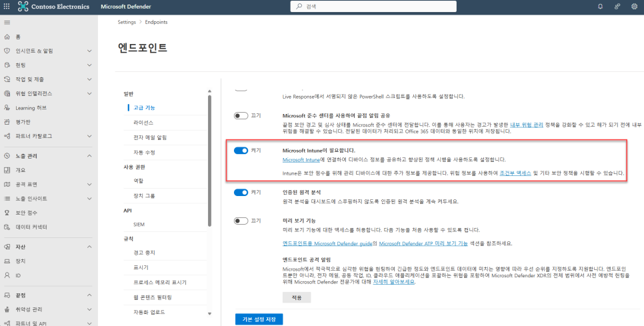Open the 내부 위험 관리 link
This screenshot has width=644, height=326.
pos(527,125)
